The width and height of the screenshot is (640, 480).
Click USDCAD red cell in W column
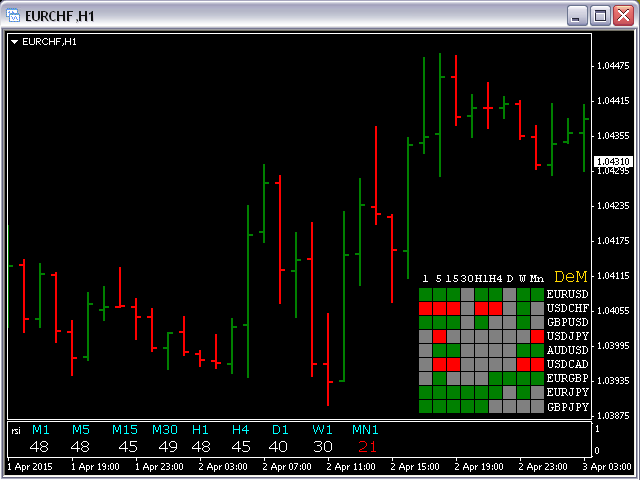click(x=523, y=364)
